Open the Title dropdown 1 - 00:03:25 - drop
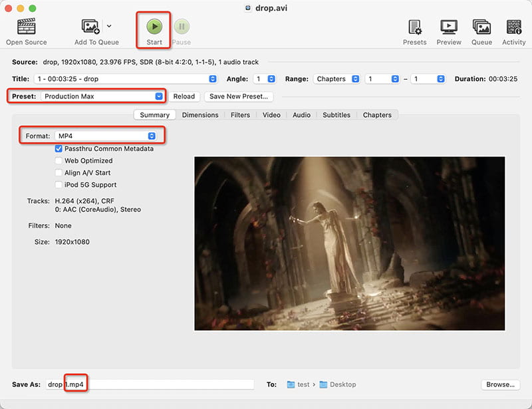The image size is (532, 409). pyautogui.click(x=126, y=78)
